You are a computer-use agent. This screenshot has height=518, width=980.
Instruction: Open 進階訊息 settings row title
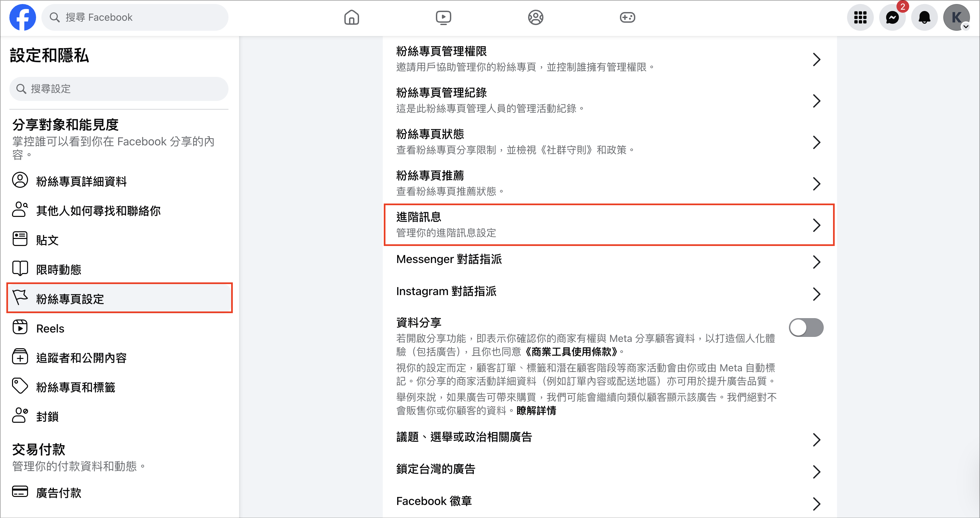click(x=419, y=217)
